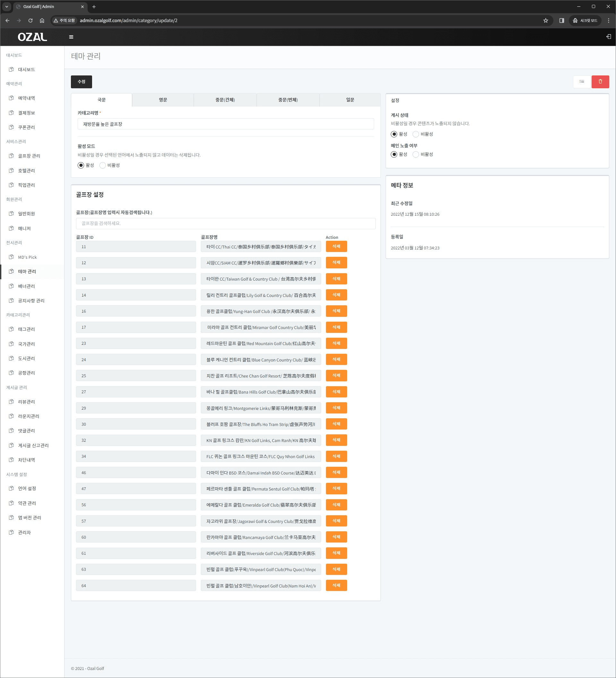616x678 pixels.
Task: Switch to the 영문 tab
Action: (x=163, y=100)
